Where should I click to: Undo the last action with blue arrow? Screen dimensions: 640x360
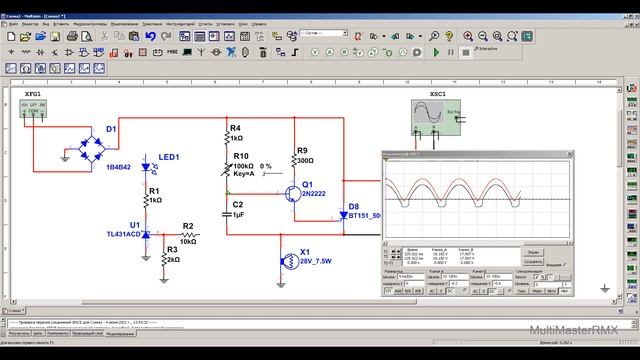tap(150, 37)
